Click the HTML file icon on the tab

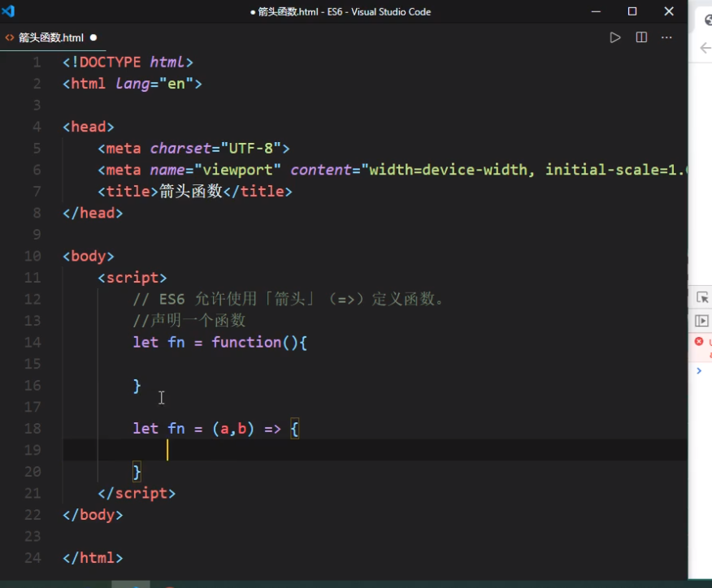pyautogui.click(x=10, y=37)
